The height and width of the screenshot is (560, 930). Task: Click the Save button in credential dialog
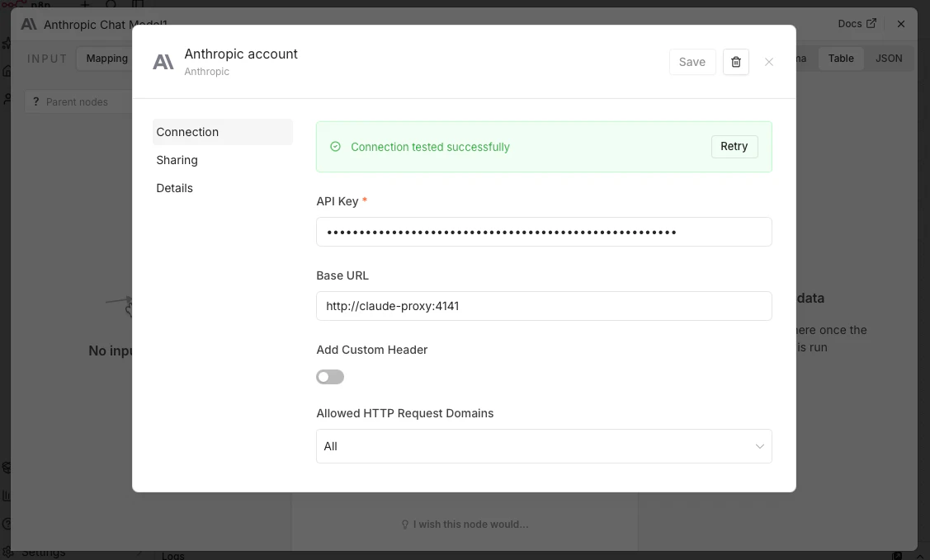click(692, 62)
